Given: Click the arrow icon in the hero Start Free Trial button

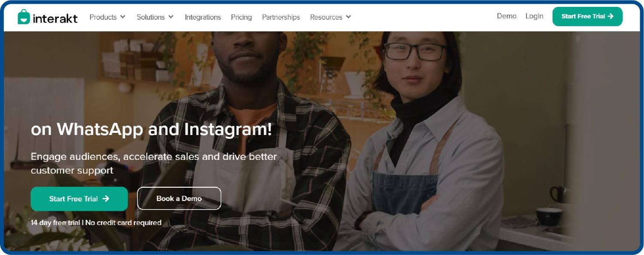Looking at the screenshot, I should click(x=106, y=199).
